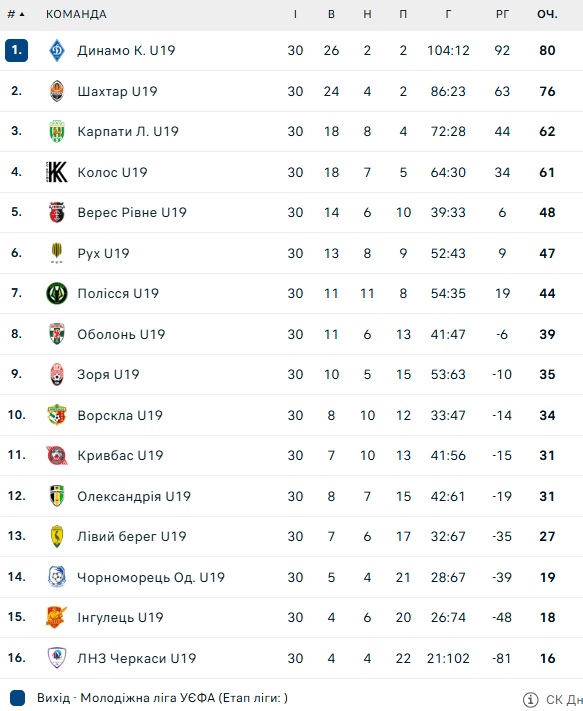Click the highlighted rank 1 badge
This screenshot has width=583, height=711.
pyautogui.click(x=16, y=50)
